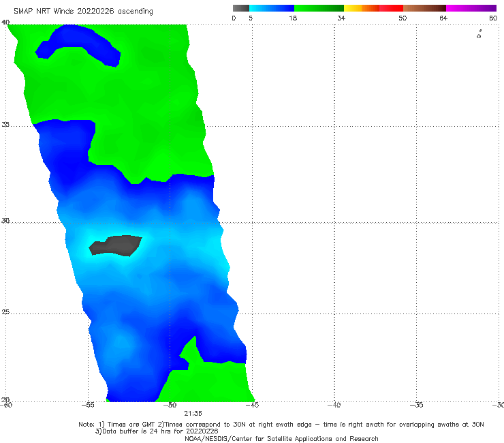Click the latitude label 40
The height and width of the screenshot is (443, 504).
[5, 22]
